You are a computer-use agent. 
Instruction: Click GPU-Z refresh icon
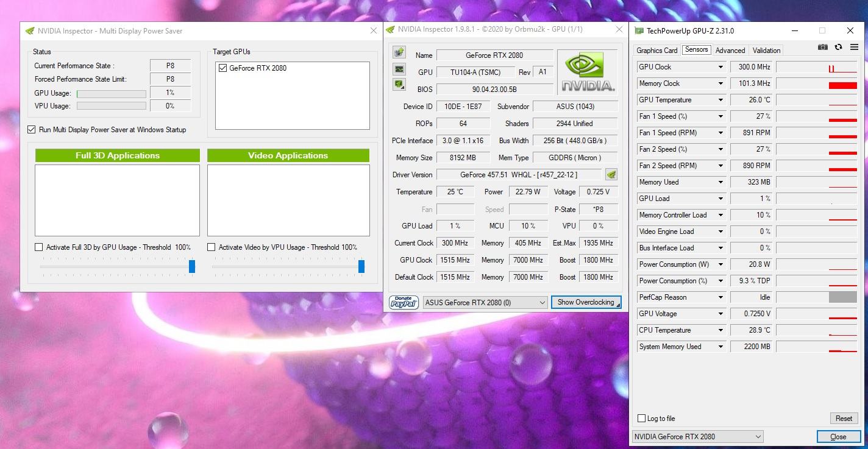coord(838,48)
